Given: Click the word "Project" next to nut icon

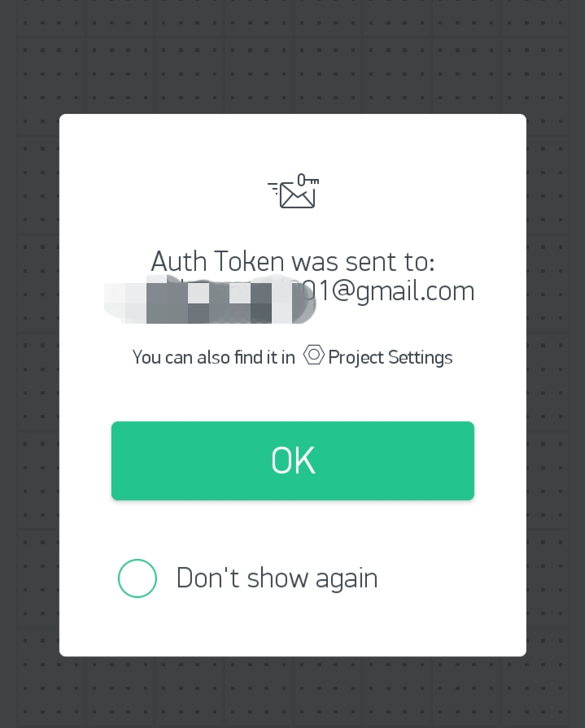Looking at the screenshot, I should 356,358.
